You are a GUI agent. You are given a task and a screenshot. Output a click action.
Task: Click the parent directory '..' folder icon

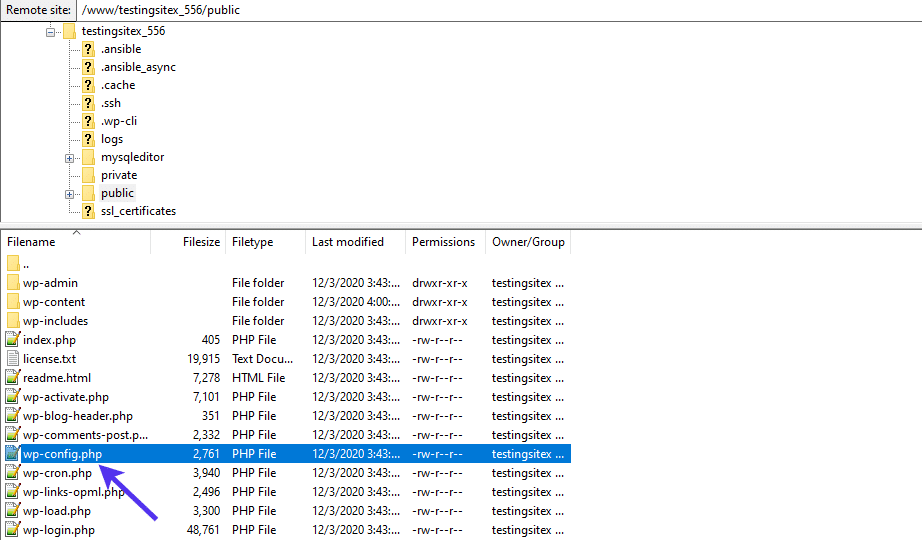(x=13, y=264)
